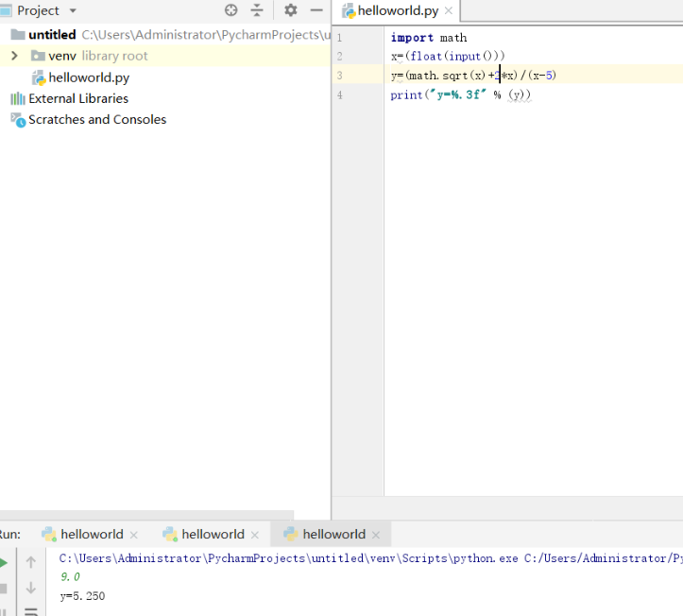Switch to helloworld.py editor tab

tap(398, 10)
